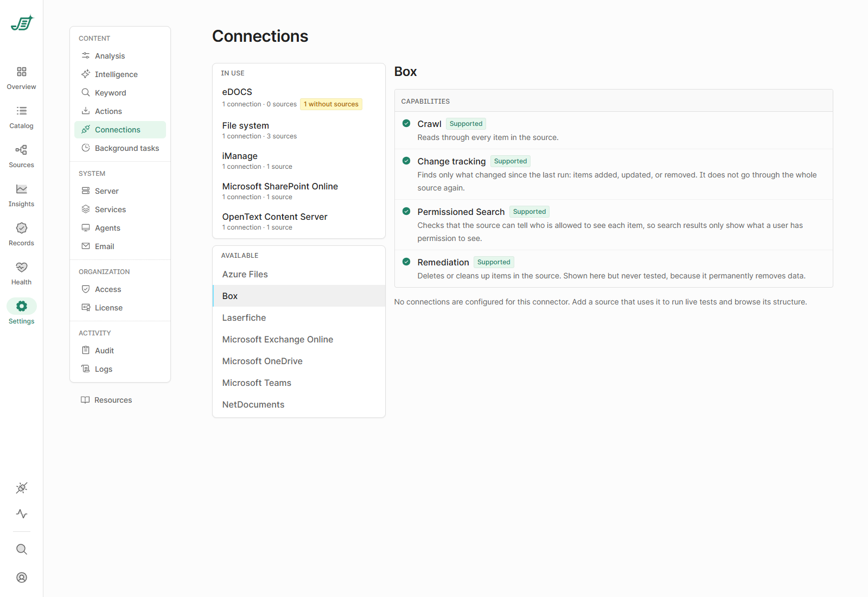Select the Azure Files connector
Viewport: 868px width, 597px height.
point(299,274)
